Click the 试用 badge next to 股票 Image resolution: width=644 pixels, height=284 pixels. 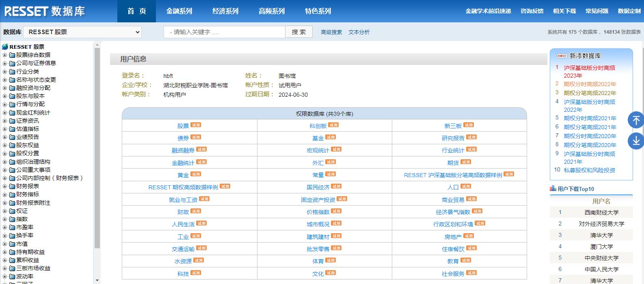[x=196, y=125]
